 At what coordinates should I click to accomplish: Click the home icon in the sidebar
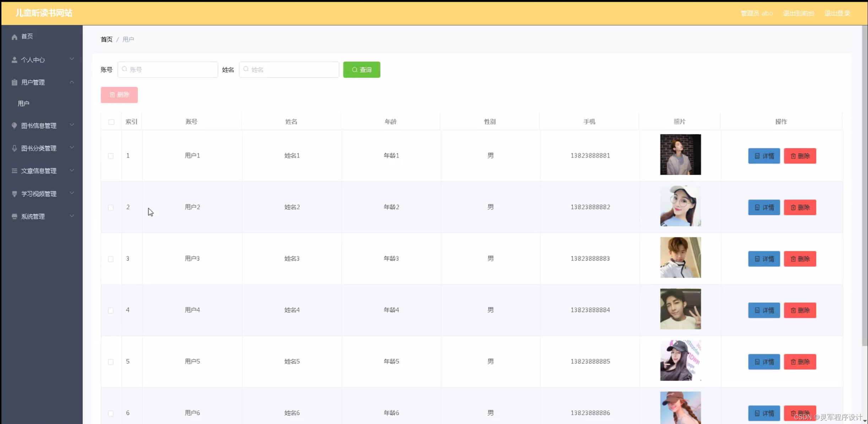click(14, 37)
